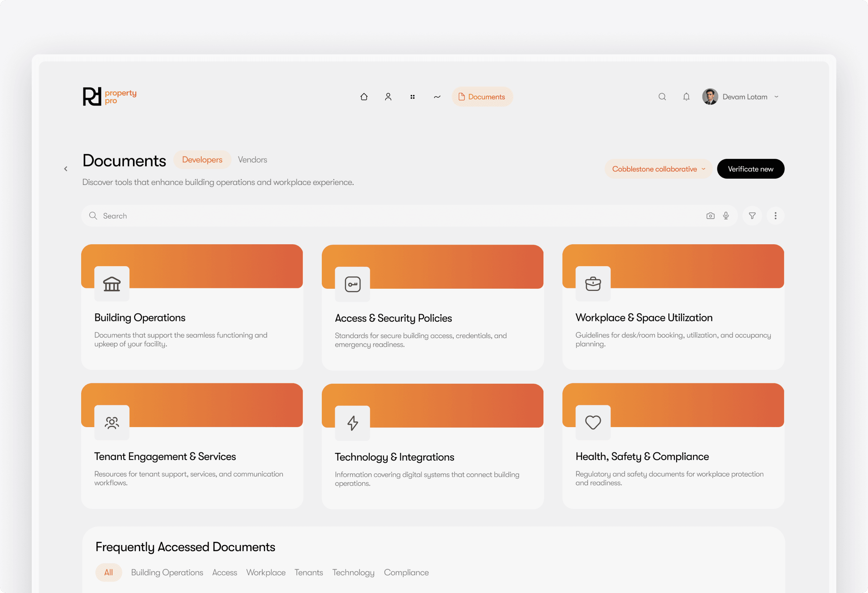Click the Health Safety heart icon
Viewport: 868px width, 593px height.
pyautogui.click(x=593, y=423)
